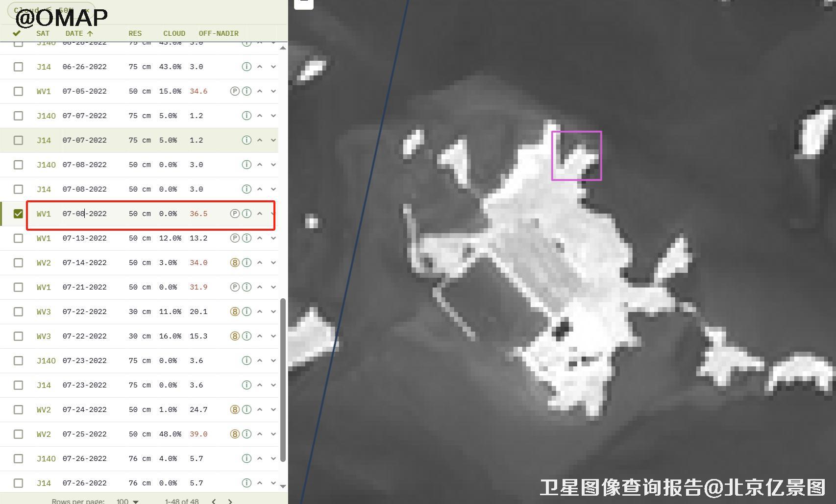Expand WV2 07-14-2022 row with down chevron
Screen dimensions: 836x504
(273, 263)
